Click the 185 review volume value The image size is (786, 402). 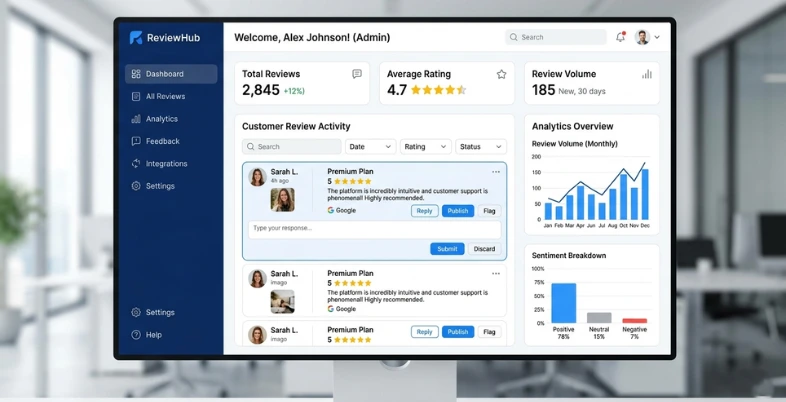(543, 90)
